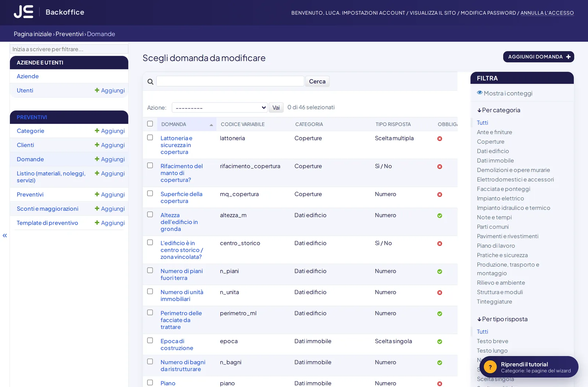Collapse the Per tipo risposta filter section
This screenshot has height=387, width=588.
click(502, 319)
